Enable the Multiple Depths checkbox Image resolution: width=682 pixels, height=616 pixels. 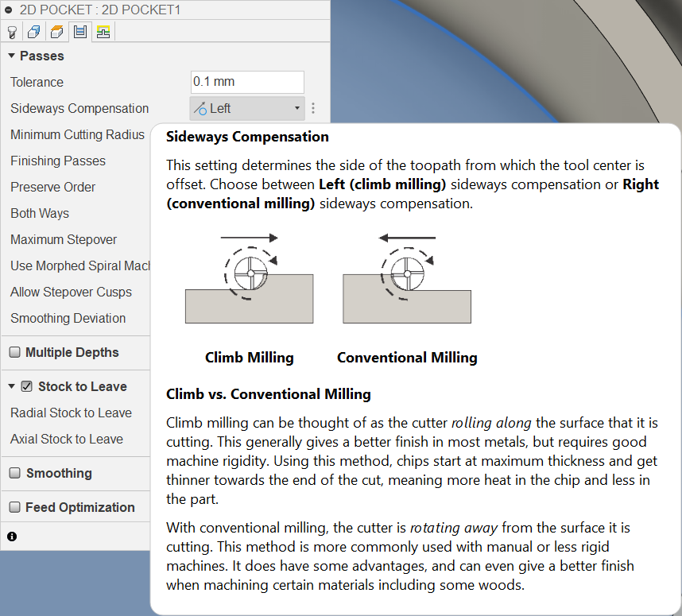pos(14,353)
